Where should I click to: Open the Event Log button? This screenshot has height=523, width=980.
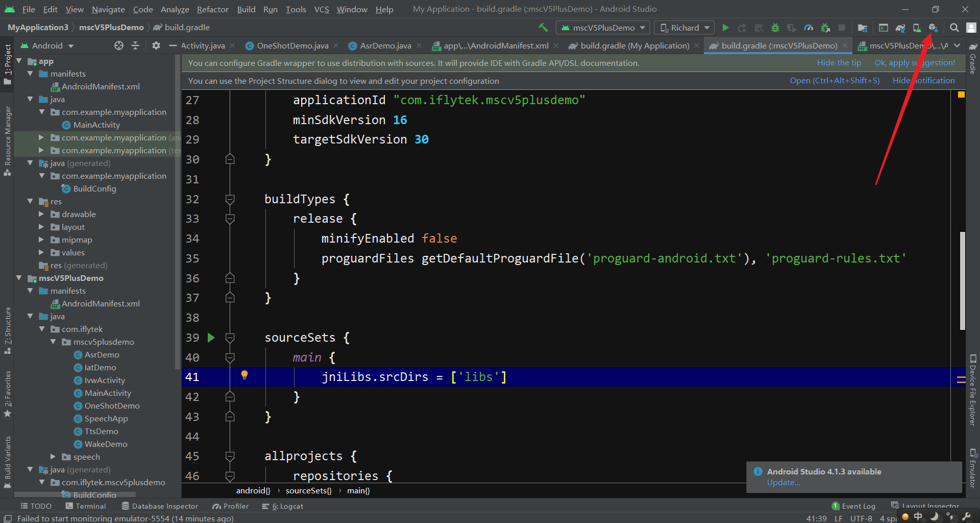pyautogui.click(x=853, y=506)
